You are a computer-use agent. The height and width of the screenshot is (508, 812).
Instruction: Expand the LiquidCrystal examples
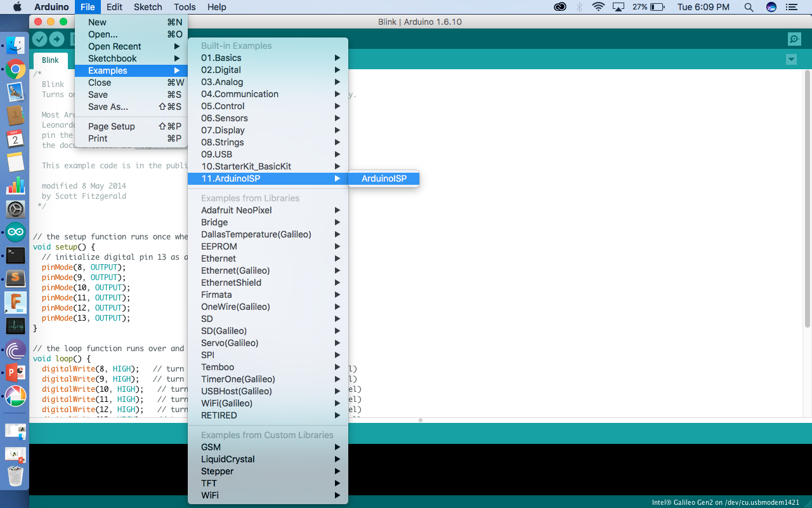pos(268,459)
